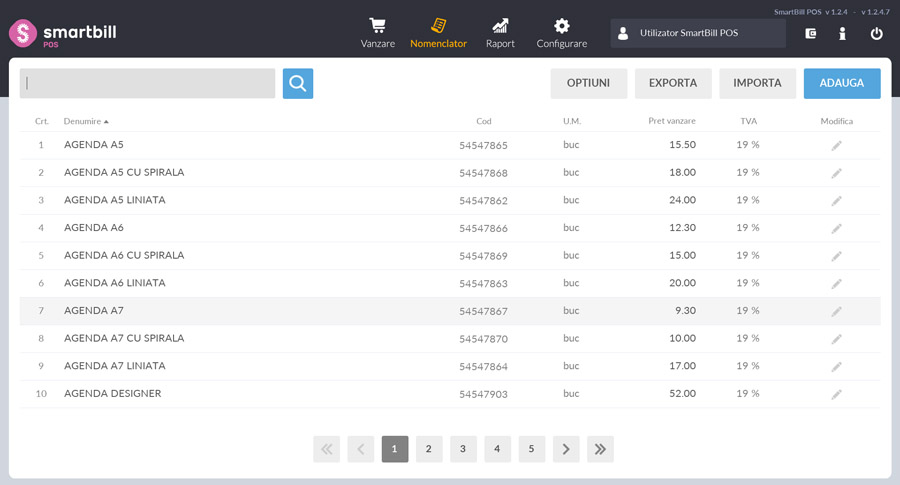
Task: Click the EXPORTA button
Action: [x=673, y=83]
